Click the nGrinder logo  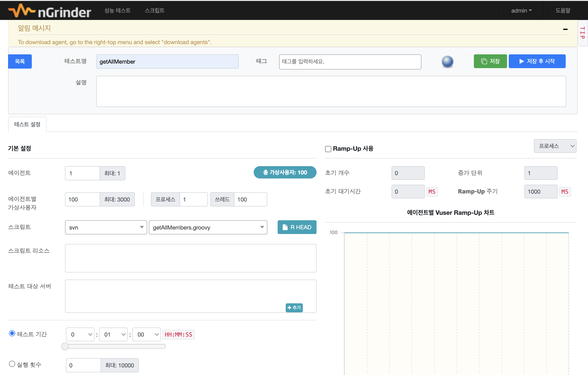[x=50, y=11]
